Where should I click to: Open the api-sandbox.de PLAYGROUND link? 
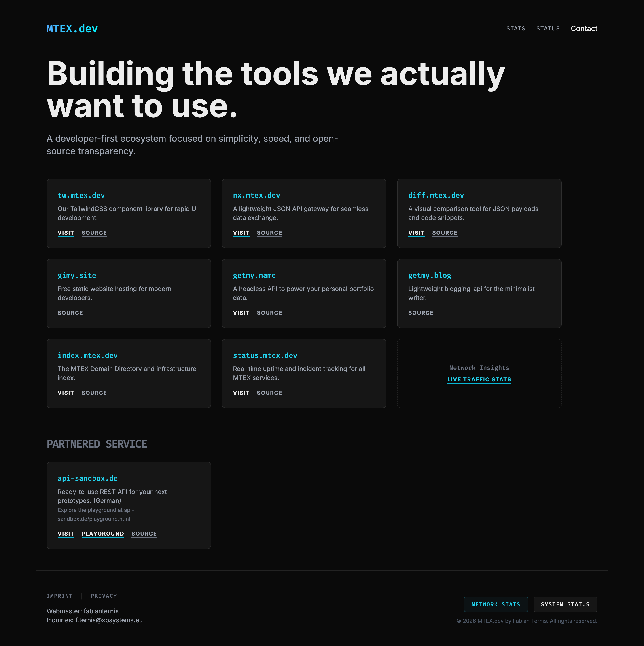click(x=103, y=534)
